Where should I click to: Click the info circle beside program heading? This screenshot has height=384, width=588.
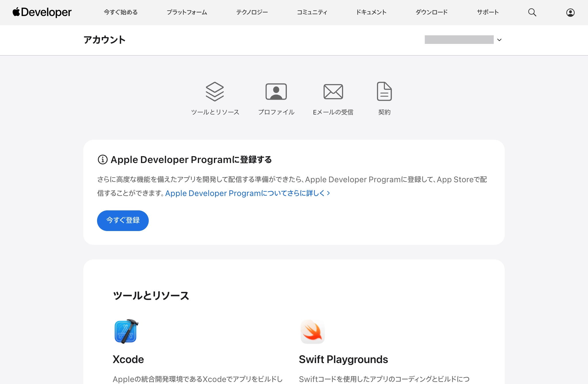pyautogui.click(x=102, y=160)
